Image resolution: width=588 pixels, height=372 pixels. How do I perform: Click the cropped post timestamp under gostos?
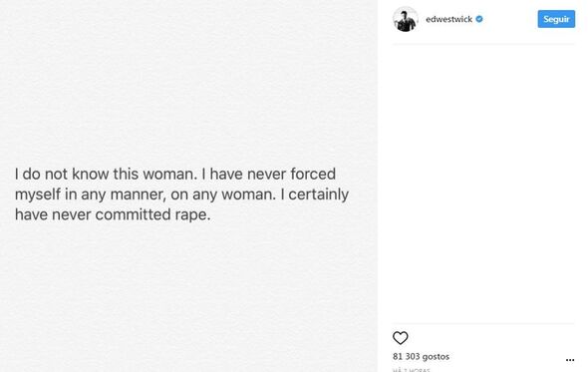412,370
